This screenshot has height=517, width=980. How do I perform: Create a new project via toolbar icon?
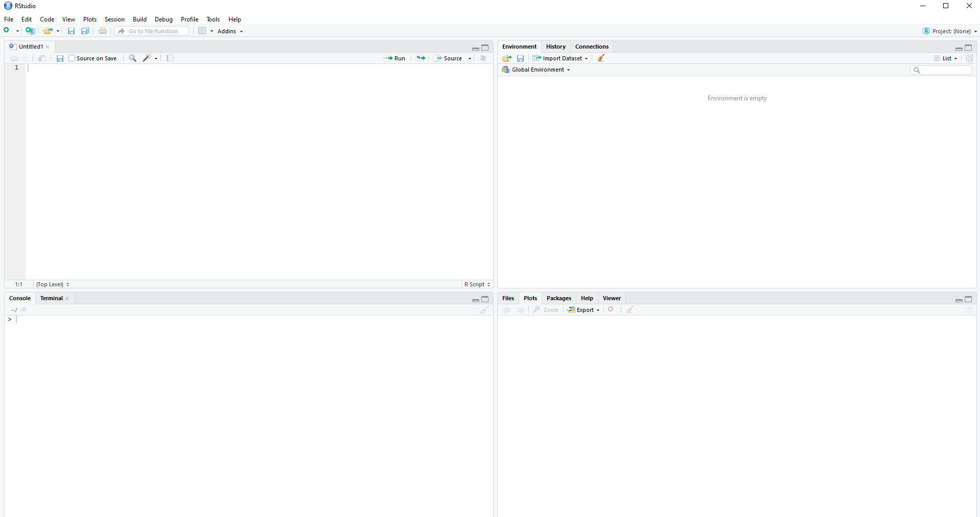[30, 31]
